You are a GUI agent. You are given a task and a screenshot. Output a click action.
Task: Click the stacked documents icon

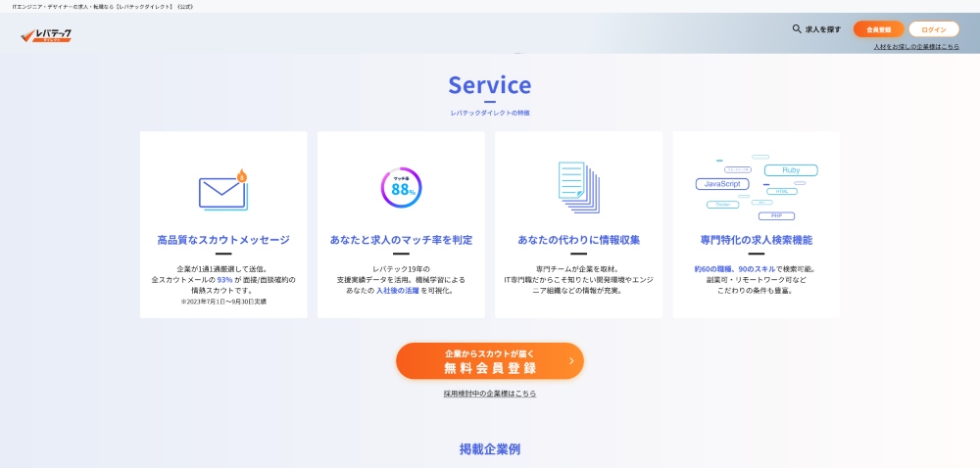[579, 188]
